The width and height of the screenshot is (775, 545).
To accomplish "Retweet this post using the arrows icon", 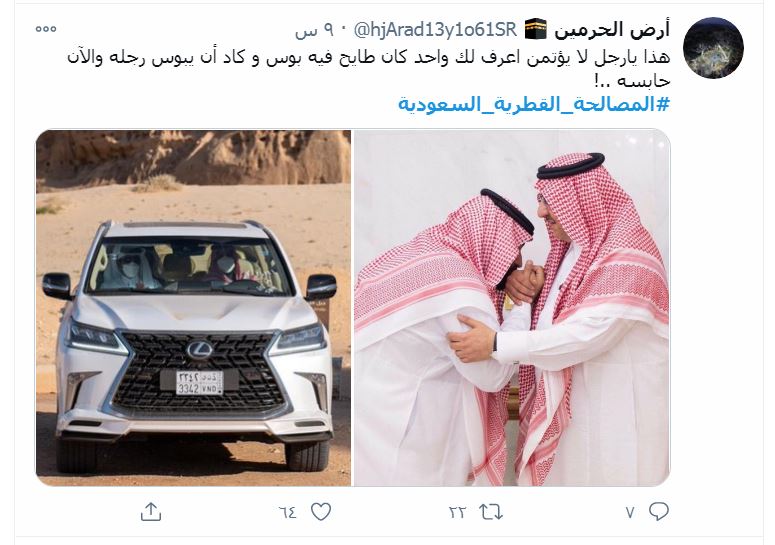I will [491, 512].
